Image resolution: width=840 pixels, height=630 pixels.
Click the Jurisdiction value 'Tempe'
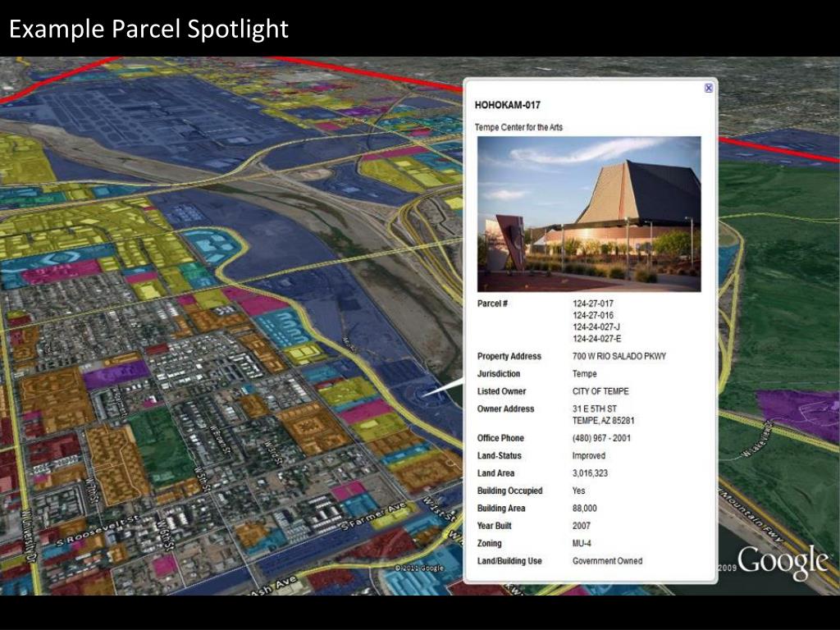point(584,374)
